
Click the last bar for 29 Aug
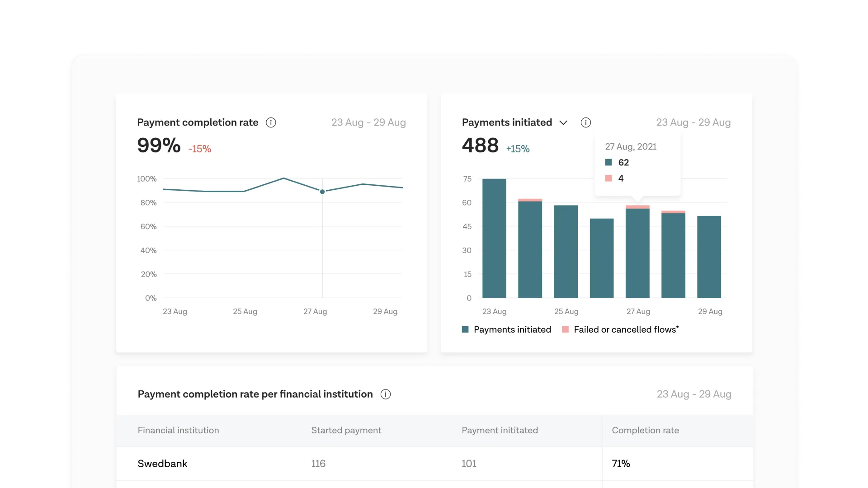(709, 257)
